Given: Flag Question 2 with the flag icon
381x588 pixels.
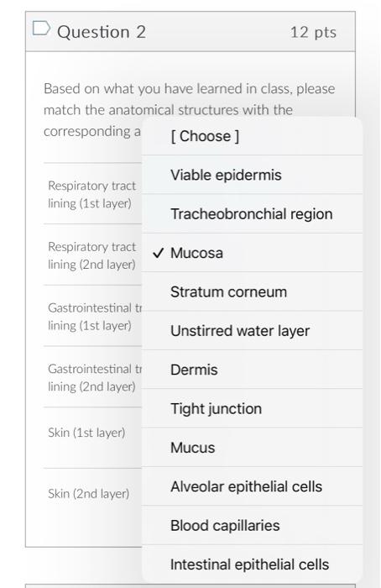Looking at the screenshot, I should click(41, 29).
